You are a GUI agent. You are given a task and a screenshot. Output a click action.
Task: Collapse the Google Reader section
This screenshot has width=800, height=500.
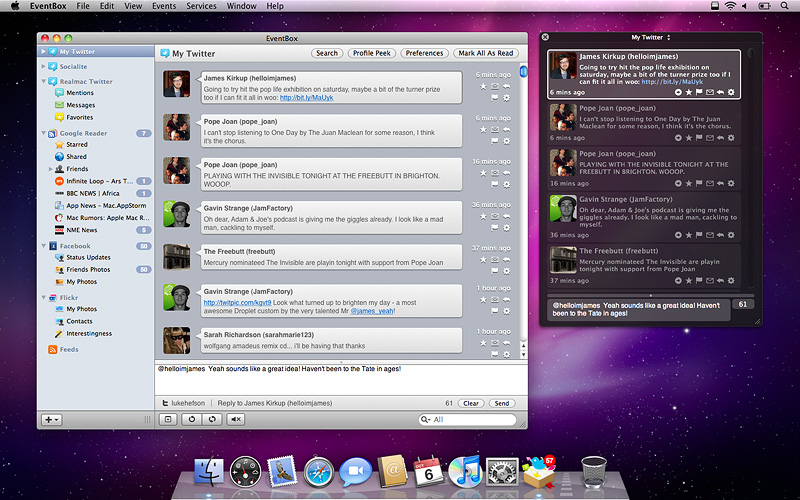(43, 133)
